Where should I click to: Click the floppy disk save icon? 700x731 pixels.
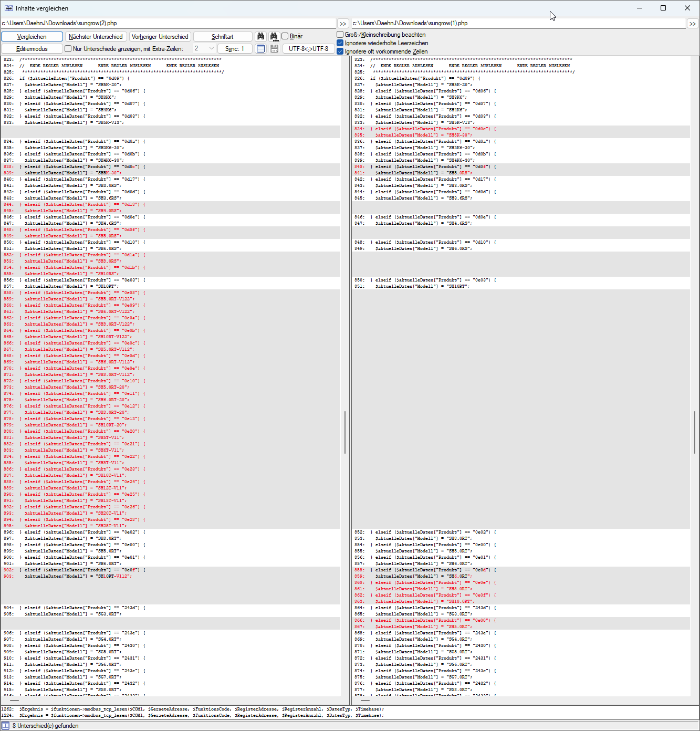pos(274,48)
